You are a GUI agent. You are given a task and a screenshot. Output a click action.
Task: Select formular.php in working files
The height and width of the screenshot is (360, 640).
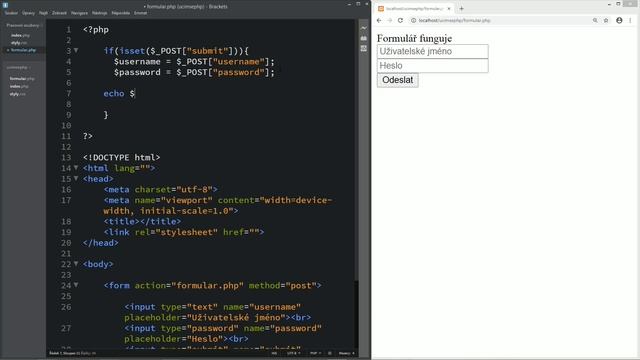point(23,50)
